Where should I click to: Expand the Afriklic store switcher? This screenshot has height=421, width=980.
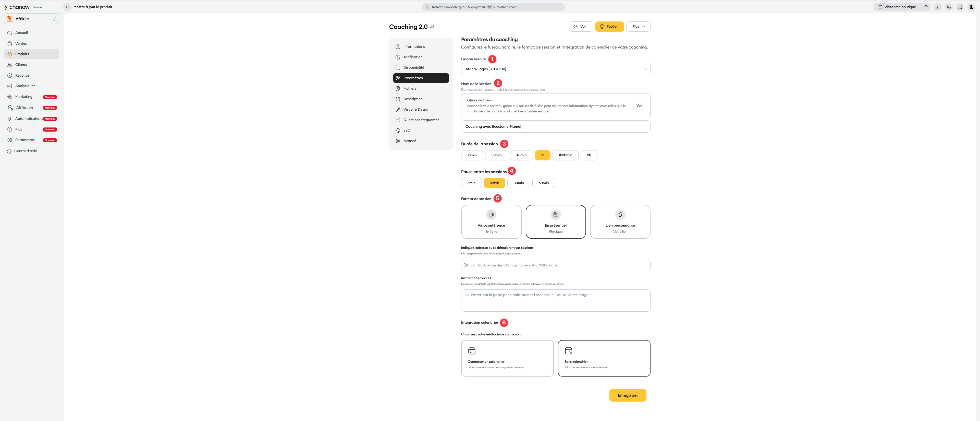point(32,19)
